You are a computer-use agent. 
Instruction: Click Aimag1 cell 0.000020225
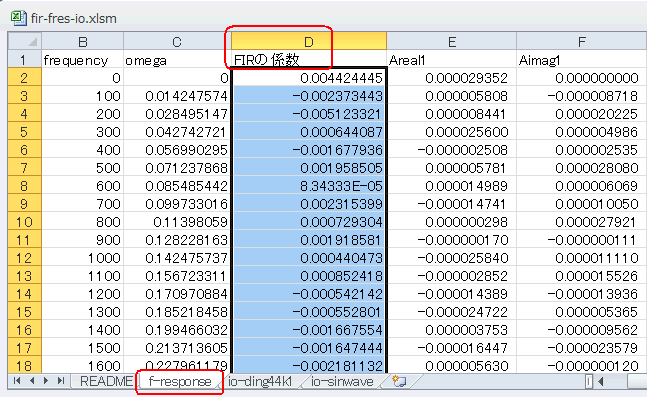[x=581, y=114]
